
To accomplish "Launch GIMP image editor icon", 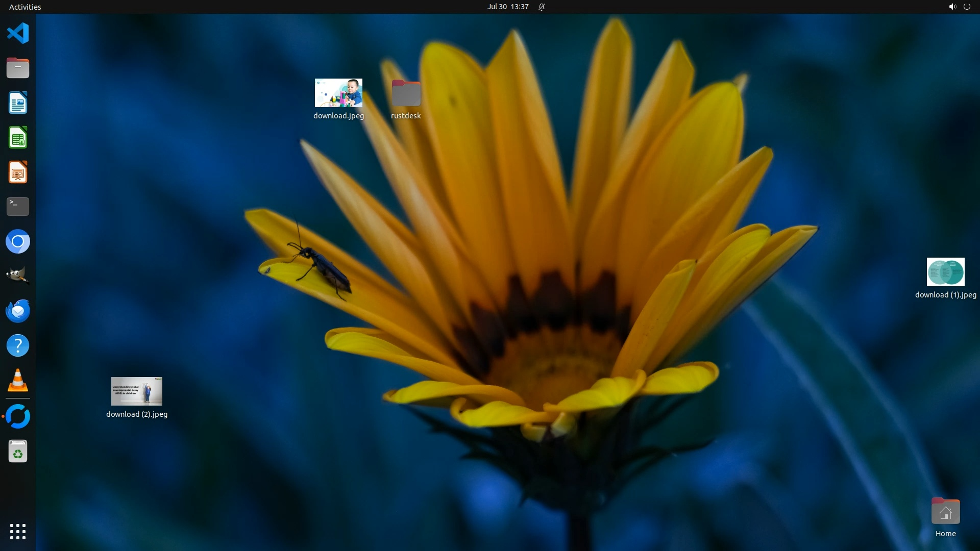I will [x=18, y=276].
